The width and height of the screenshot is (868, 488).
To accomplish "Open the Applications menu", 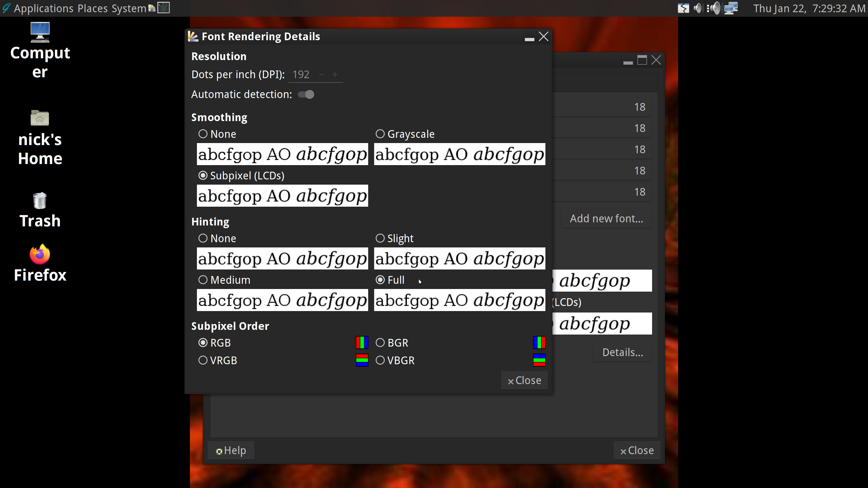I will 44,8.
